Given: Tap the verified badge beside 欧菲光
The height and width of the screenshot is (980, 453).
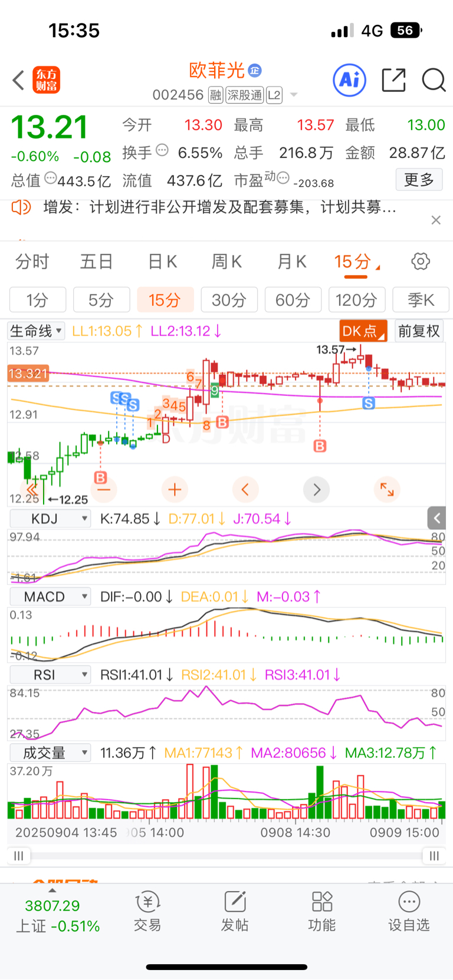Looking at the screenshot, I should point(255,71).
